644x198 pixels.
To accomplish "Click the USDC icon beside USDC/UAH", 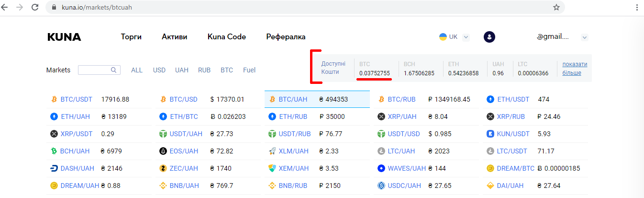I will (381, 186).
